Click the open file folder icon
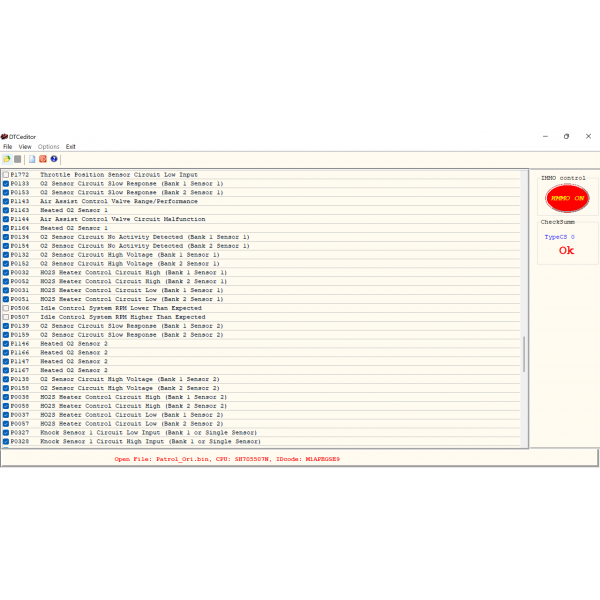The image size is (600, 600). click(x=6, y=159)
